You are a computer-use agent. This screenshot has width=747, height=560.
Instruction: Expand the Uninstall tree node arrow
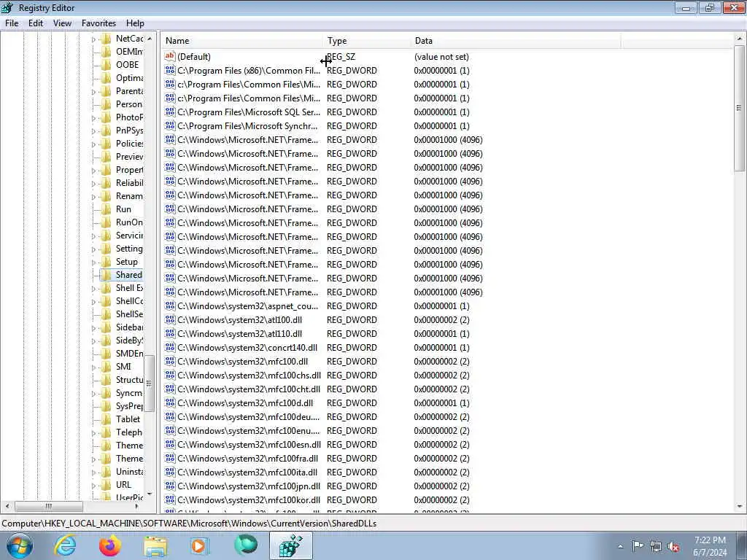93,472
